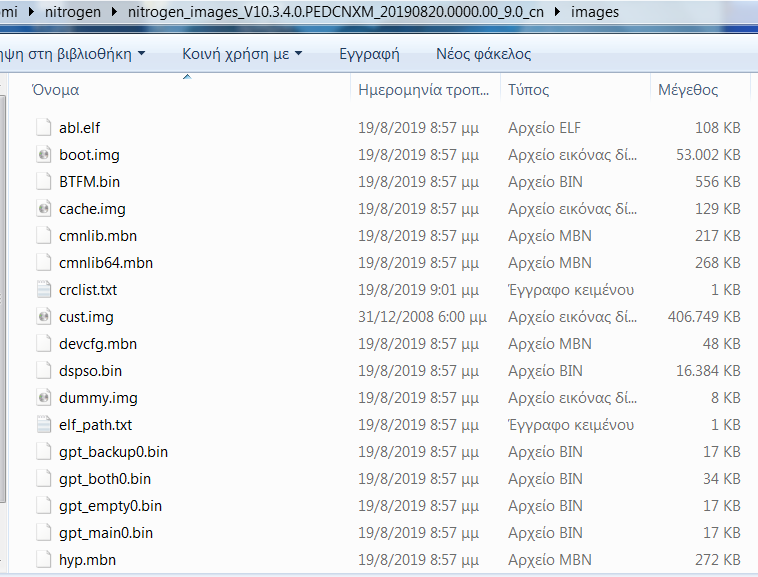Screen dimensions: 758x577
Task: Select the hyp.mbn file icon
Action: click(43, 560)
